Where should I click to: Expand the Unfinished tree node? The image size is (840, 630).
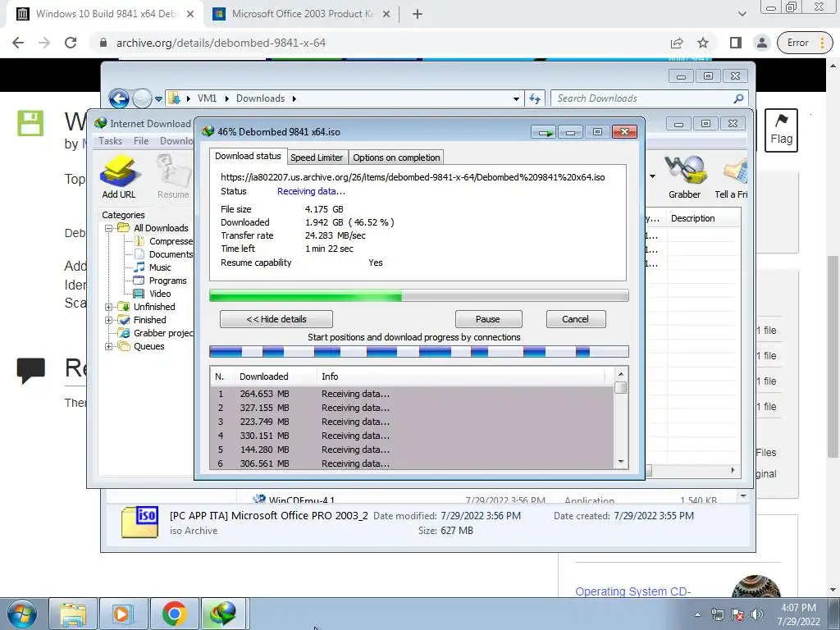click(x=109, y=307)
